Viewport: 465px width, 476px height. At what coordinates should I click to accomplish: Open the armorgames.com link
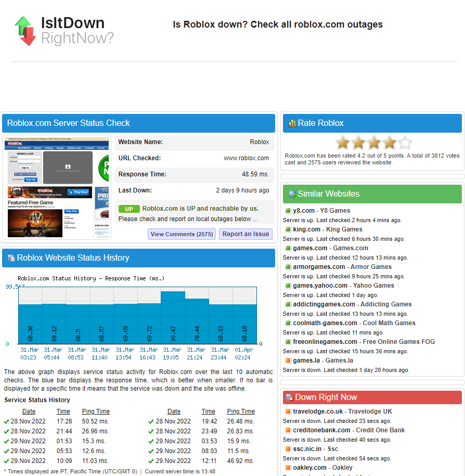tap(319, 267)
